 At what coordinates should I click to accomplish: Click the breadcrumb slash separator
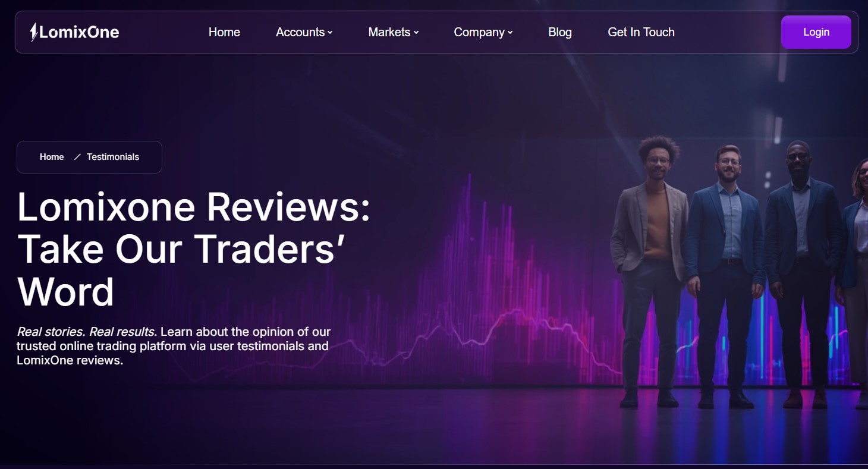[77, 157]
